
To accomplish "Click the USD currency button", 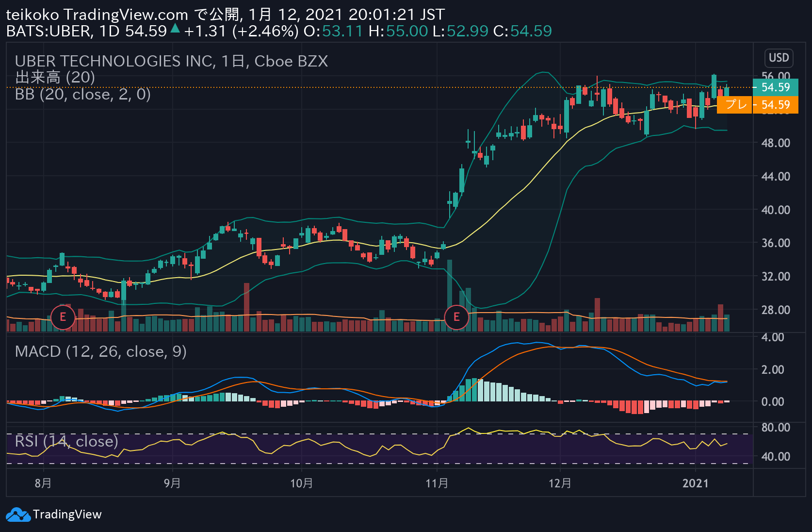I will click(779, 58).
